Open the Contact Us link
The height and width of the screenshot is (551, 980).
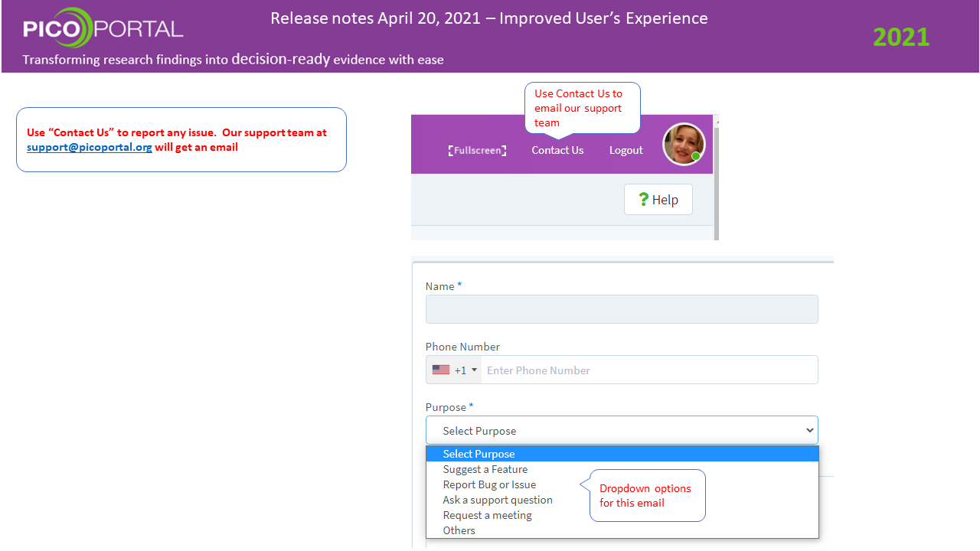[557, 151]
